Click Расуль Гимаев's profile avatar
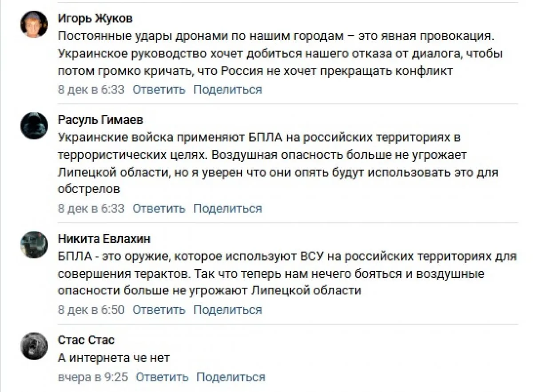Screen dimensions: 533x392 coord(34,126)
